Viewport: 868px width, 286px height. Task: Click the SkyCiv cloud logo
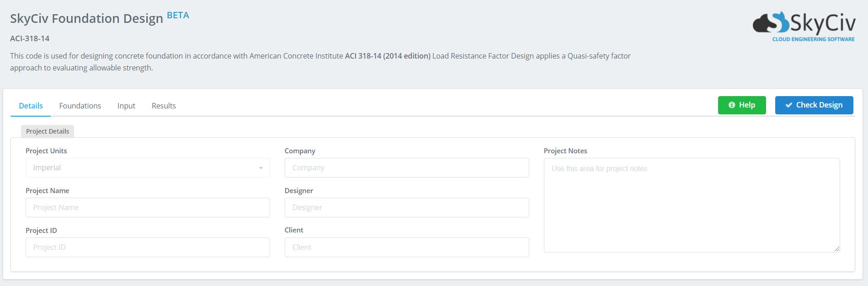803,27
